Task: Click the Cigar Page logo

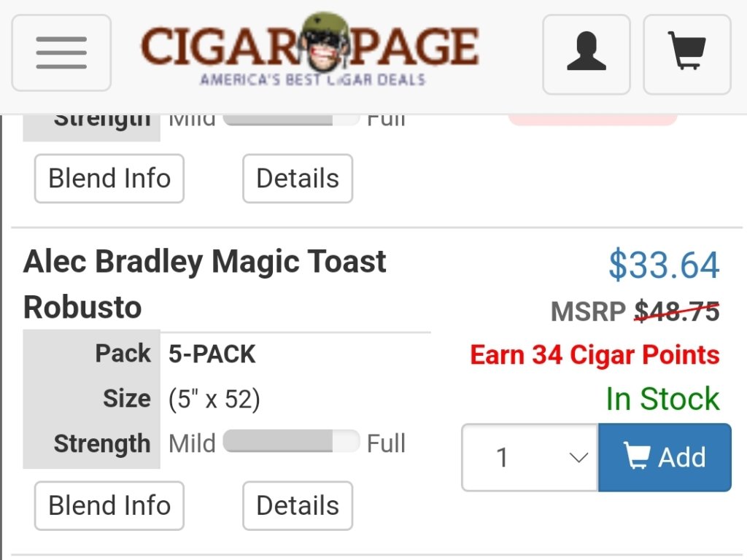Action: (x=310, y=50)
